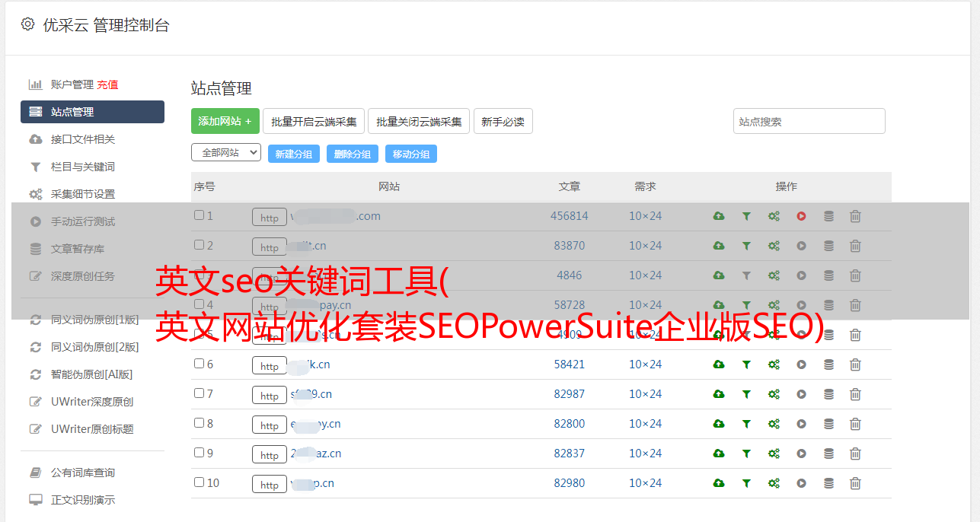Open the 全部网站 group dropdown

point(226,152)
